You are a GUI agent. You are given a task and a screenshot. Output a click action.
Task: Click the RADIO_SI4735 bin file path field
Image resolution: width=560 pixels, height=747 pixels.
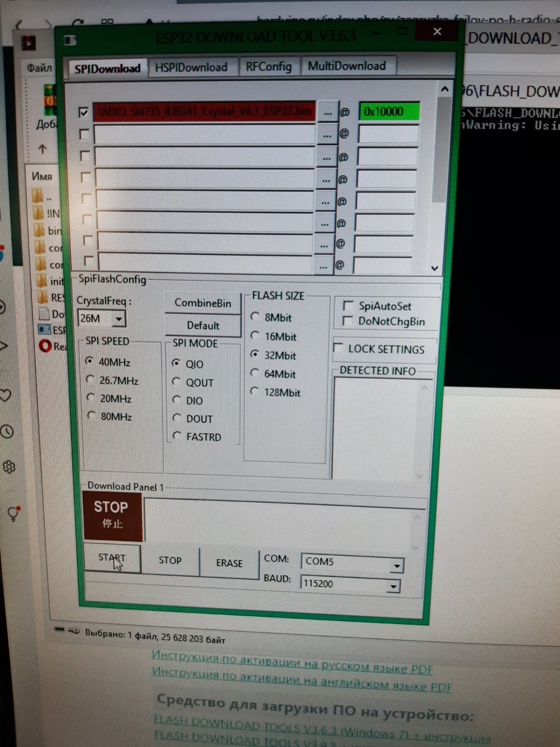pyautogui.click(x=204, y=112)
